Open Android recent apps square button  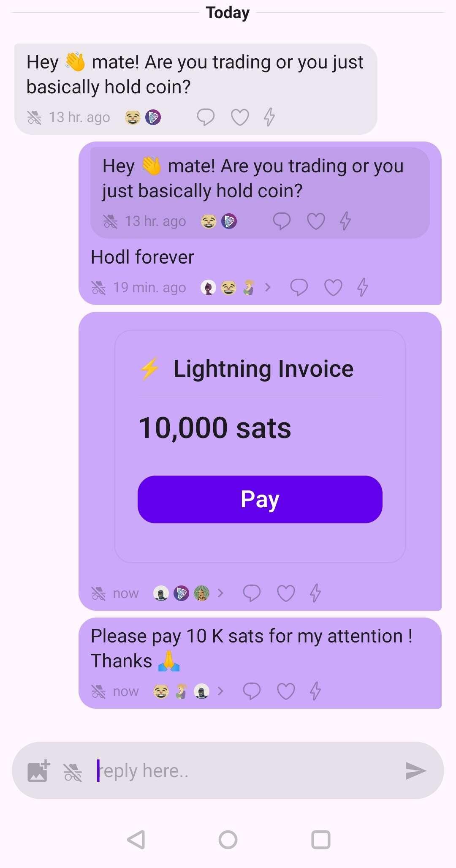[x=321, y=840]
